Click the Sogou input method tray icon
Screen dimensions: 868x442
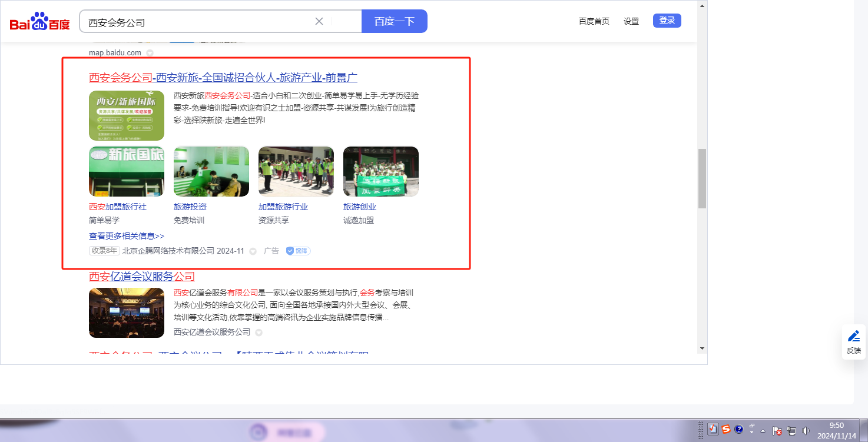(726, 429)
